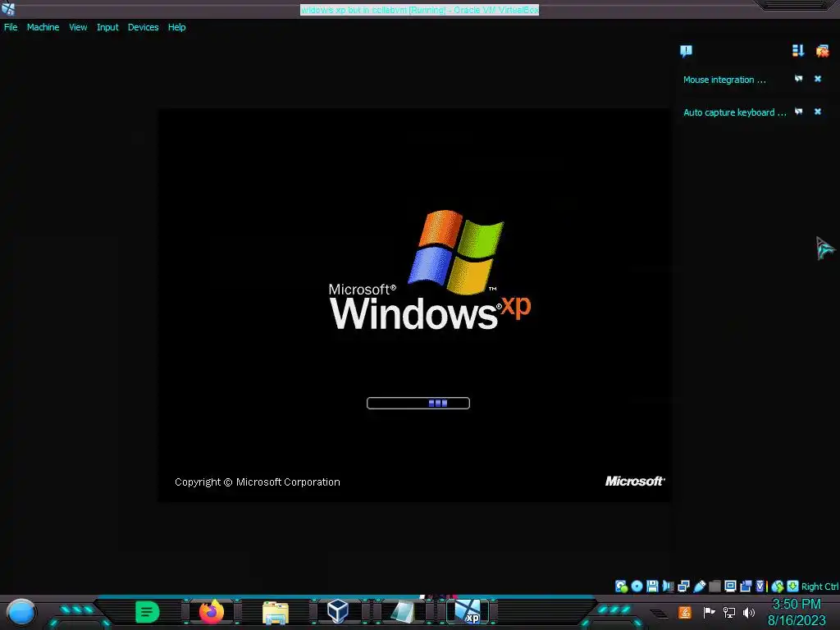Open the View menu
Image resolution: width=840 pixels, height=630 pixels.
pyautogui.click(x=78, y=27)
